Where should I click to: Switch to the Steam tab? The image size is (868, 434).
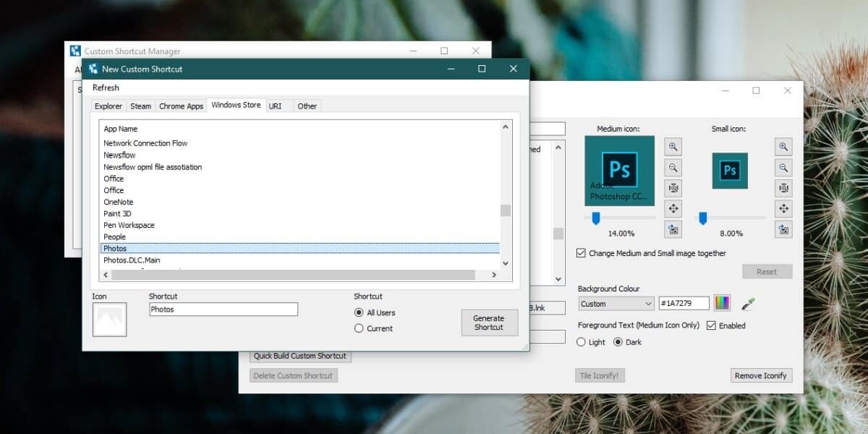(x=140, y=106)
